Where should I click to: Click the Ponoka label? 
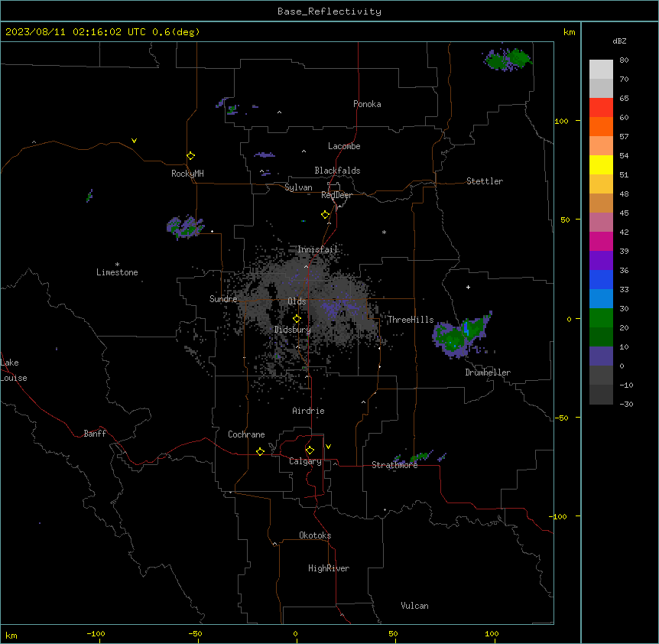tap(367, 104)
